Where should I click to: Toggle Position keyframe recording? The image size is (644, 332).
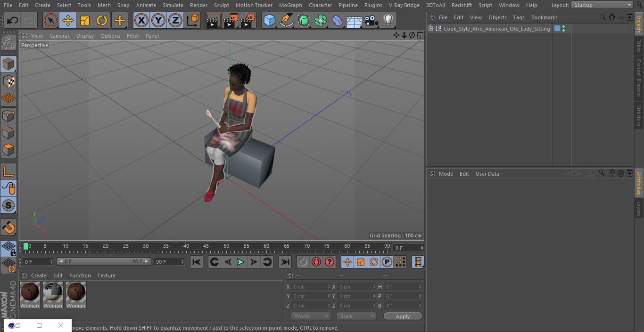click(x=347, y=262)
